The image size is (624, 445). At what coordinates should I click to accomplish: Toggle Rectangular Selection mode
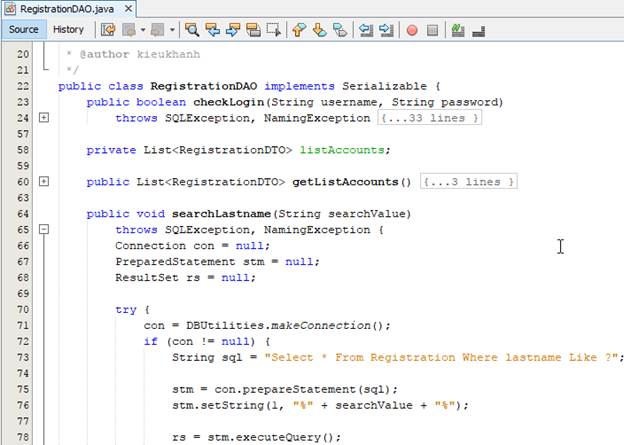coord(274,30)
